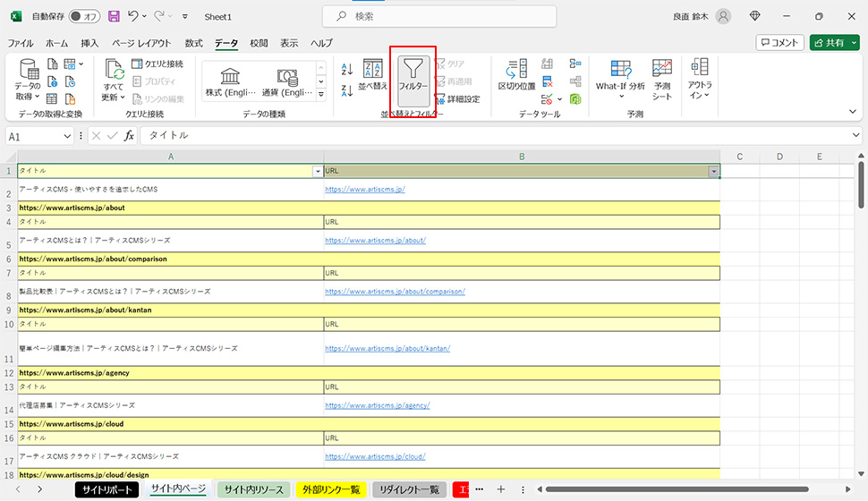Open the artiscms.jp/agency/ link

tap(377, 405)
